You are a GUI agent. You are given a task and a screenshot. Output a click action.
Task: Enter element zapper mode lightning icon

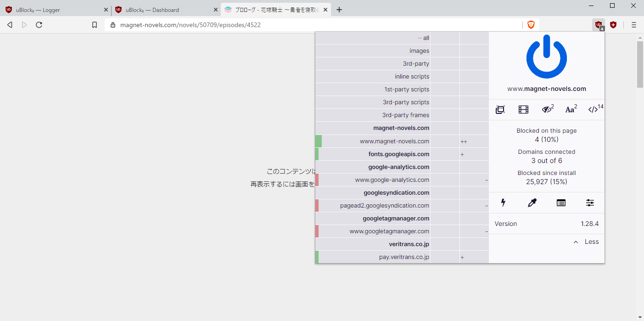(x=503, y=203)
